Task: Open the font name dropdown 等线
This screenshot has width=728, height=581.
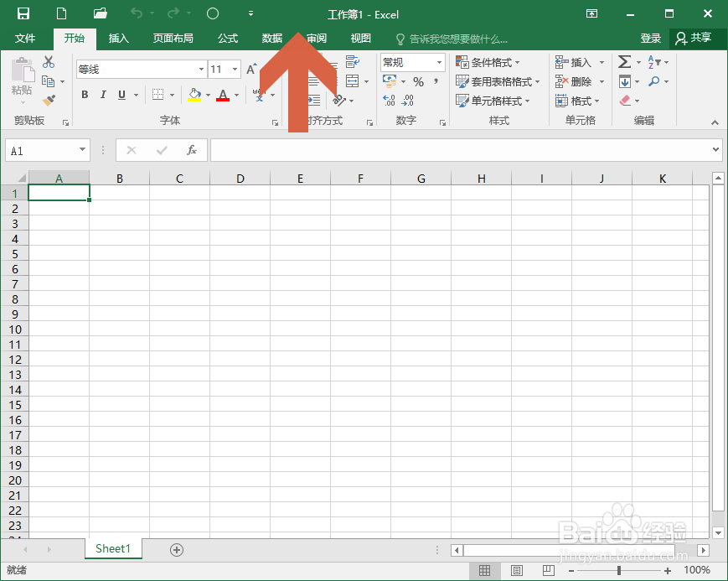Action: pos(202,70)
